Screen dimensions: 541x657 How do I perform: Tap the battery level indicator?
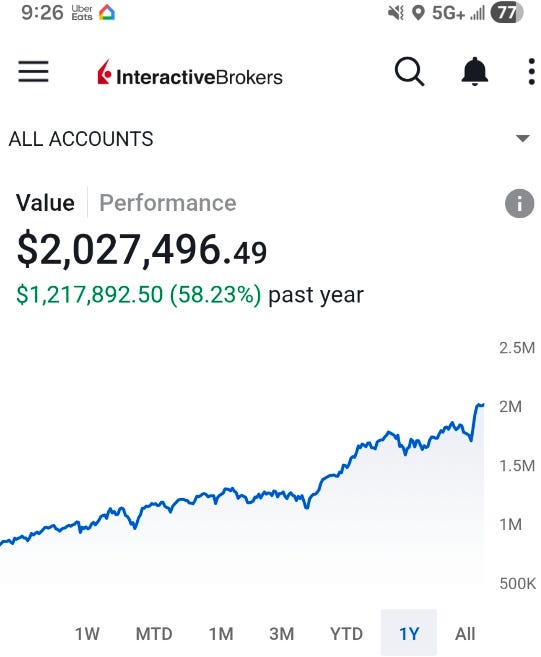click(507, 13)
